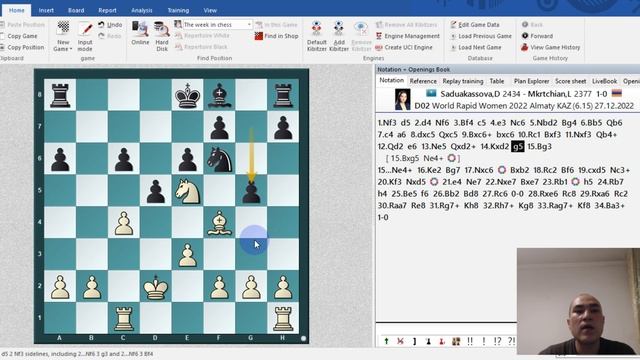Click move 15.Bg3 in notation
640x360 pixels.
pyautogui.click(x=539, y=146)
